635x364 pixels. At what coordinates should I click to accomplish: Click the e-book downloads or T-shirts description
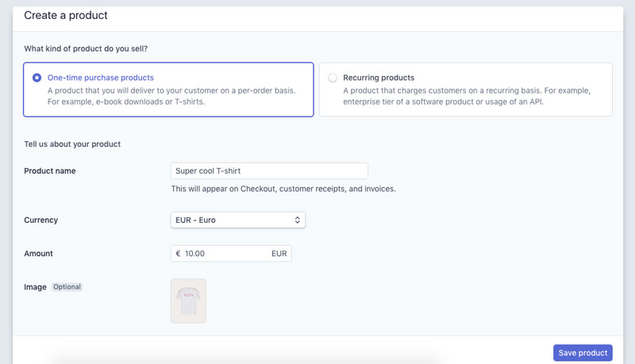tap(171, 96)
